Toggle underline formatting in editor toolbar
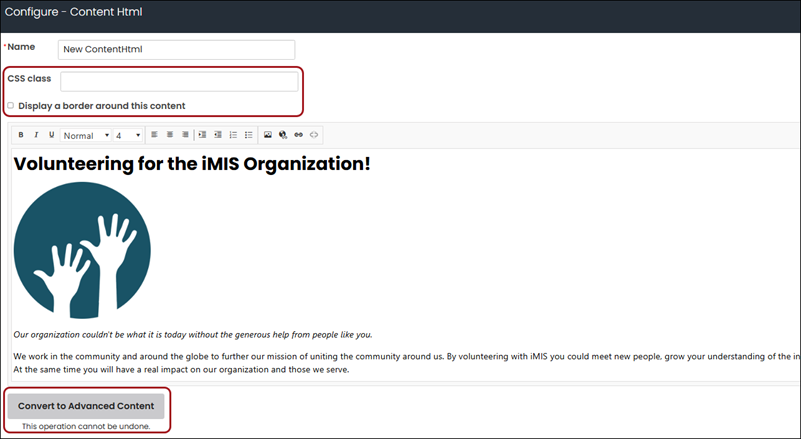 [52, 135]
